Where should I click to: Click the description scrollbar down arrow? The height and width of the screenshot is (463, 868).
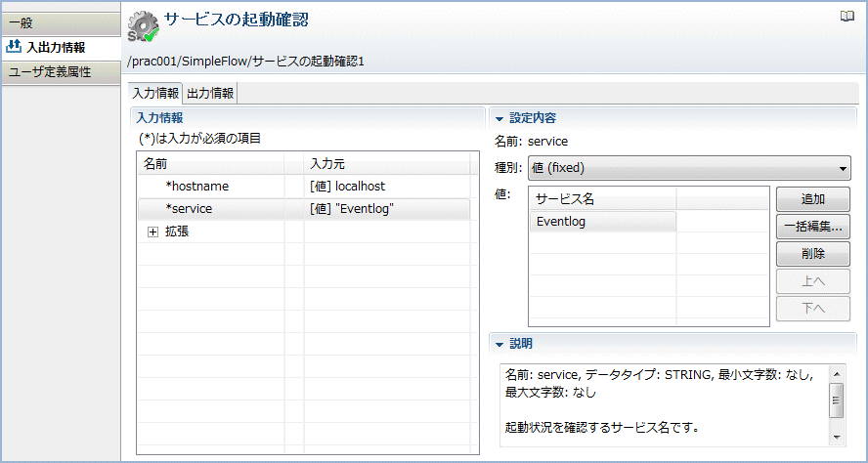[836, 437]
